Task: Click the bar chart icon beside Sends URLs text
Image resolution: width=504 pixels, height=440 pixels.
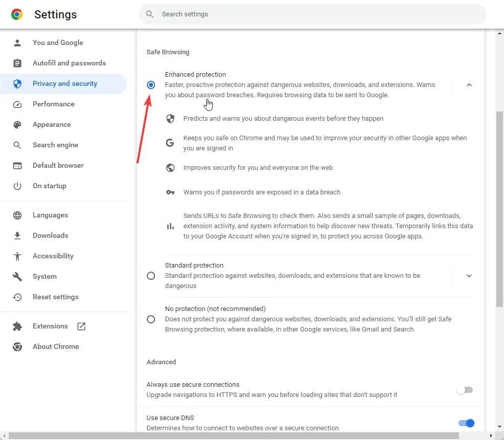Action: click(x=170, y=226)
